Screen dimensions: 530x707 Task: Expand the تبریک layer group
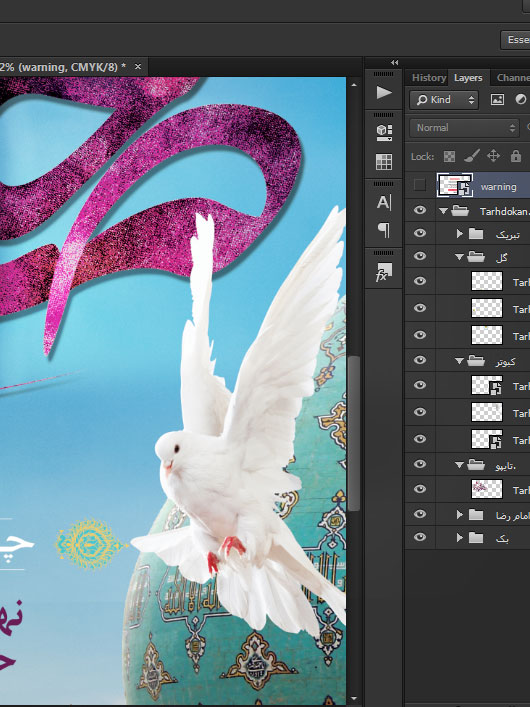(459, 234)
